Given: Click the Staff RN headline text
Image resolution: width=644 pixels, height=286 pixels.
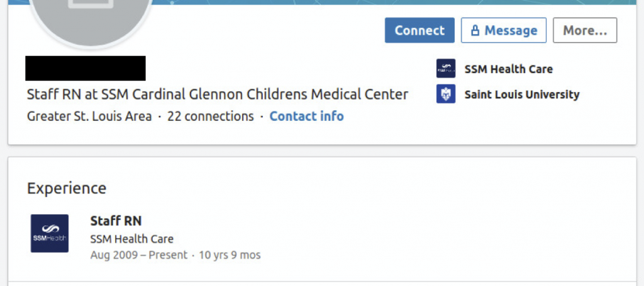Looking at the screenshot, I should click(x=218, y=94).
